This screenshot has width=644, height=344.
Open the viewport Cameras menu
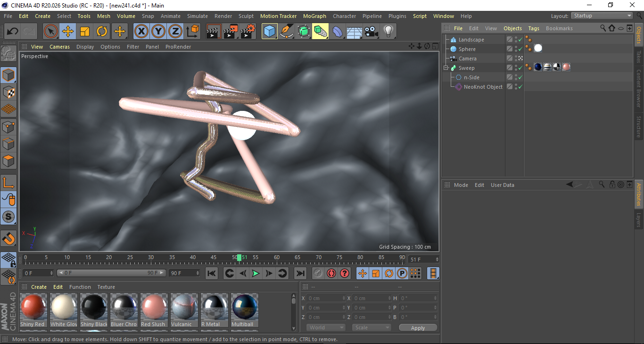[x=60, y=47]
